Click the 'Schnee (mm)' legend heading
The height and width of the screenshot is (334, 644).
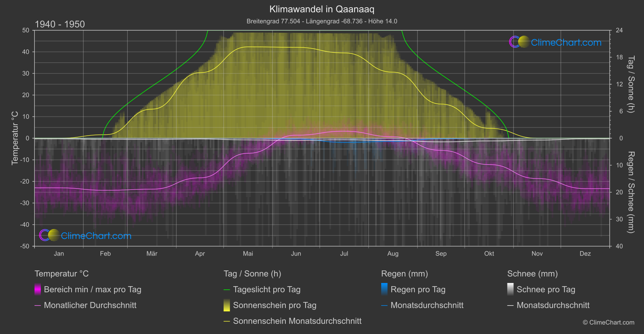pos(532,274)
